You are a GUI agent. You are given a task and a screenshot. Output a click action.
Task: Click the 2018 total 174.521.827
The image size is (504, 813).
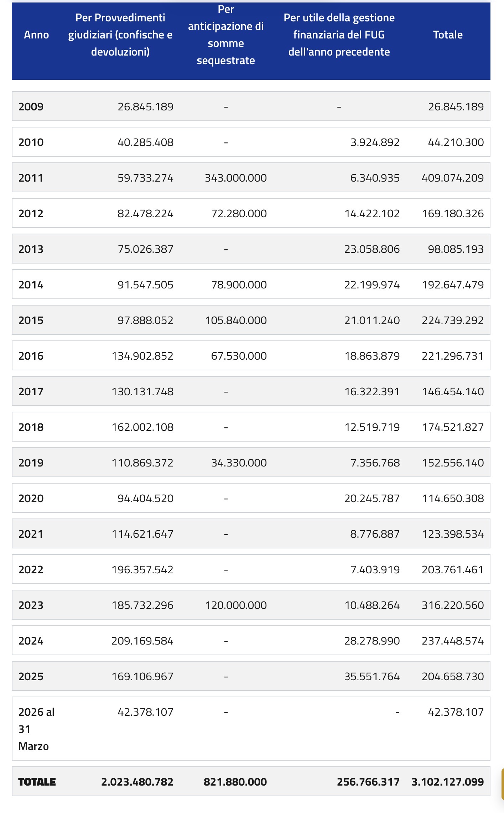pyautogui.click(x=453, y=427)
